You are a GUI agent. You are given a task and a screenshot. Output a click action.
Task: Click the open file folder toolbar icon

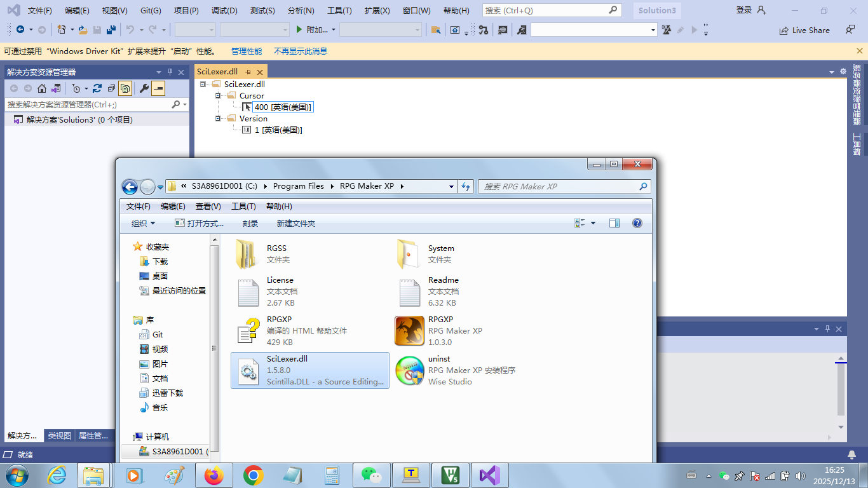pyautogui.click(x=83, y=30)
